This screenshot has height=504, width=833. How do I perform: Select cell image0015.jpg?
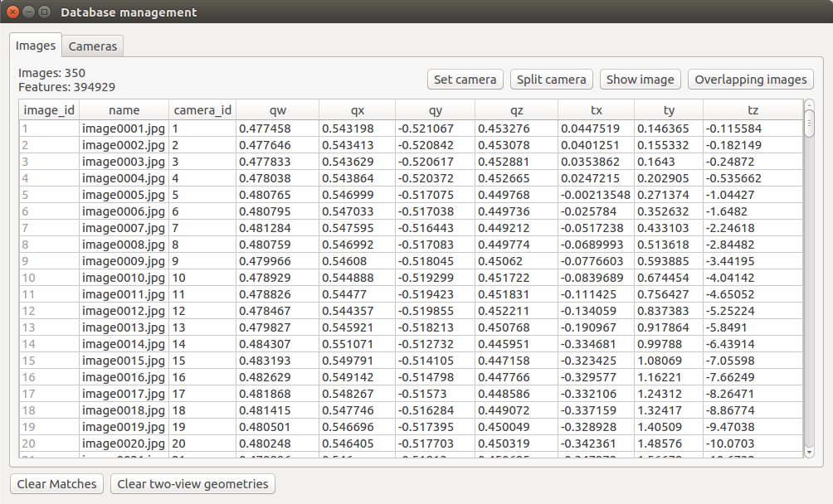coord(124,361)
